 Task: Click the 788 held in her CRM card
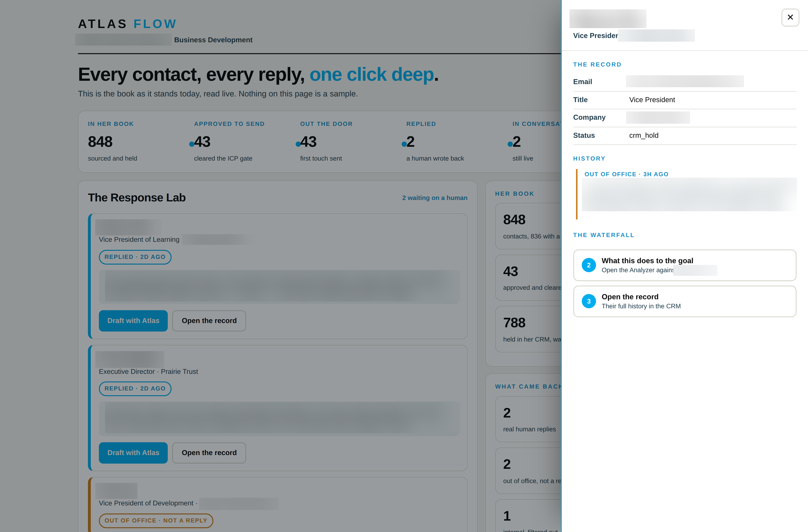tap(528, 329)
